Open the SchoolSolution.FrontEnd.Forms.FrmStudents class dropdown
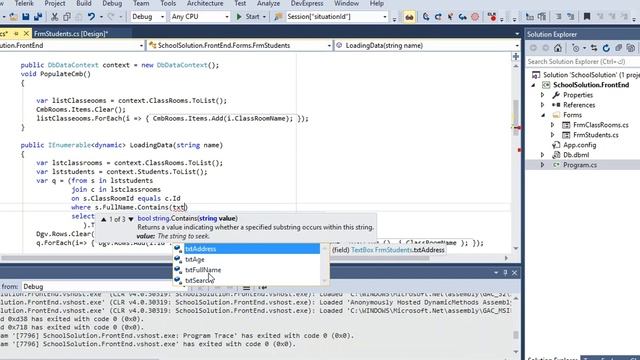Screen dimensions: 640x360 (240, 45)
